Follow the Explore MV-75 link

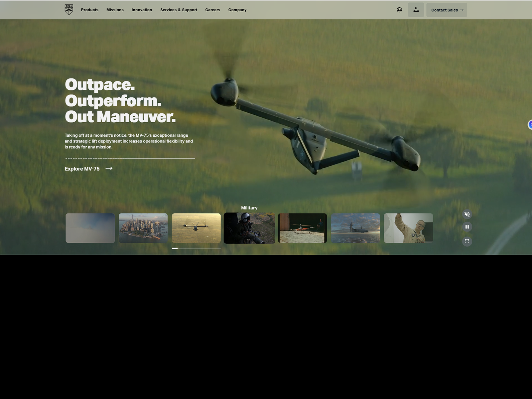(89, 169)
